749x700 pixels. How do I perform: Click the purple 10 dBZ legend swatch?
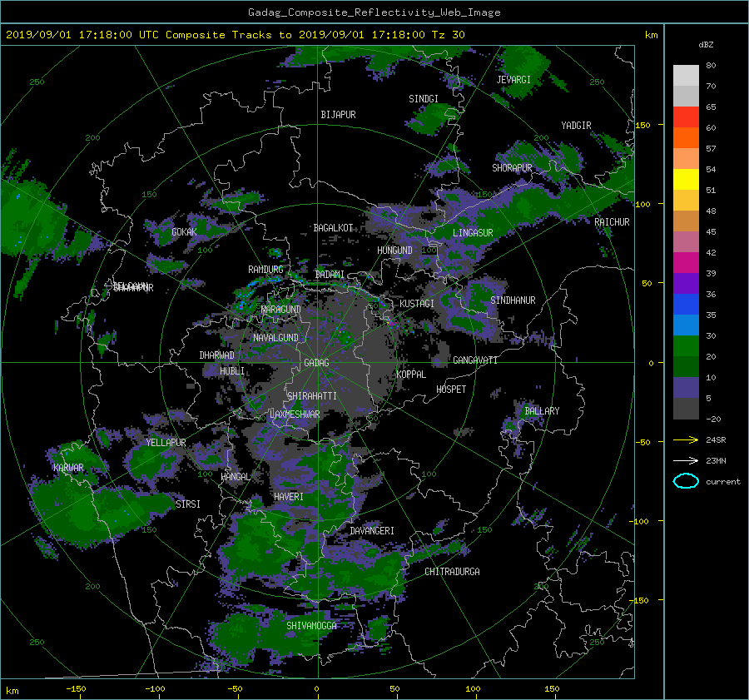pyautogui.click(x=686, y=388)
